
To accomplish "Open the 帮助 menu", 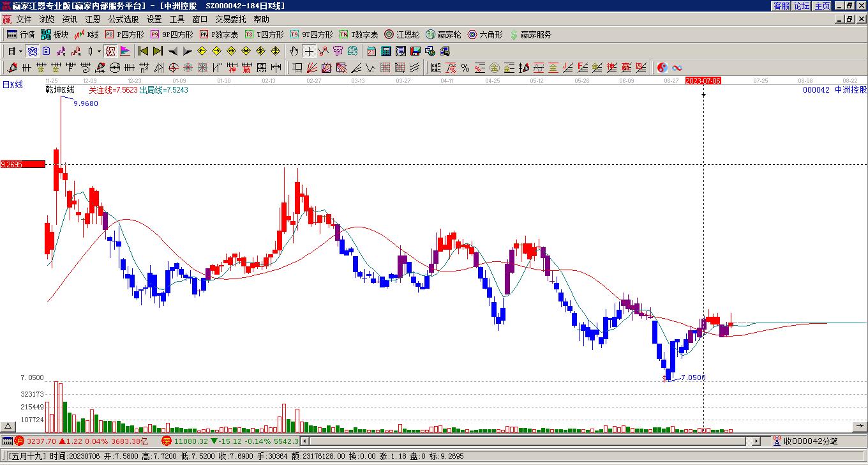I will coord(261,20).
